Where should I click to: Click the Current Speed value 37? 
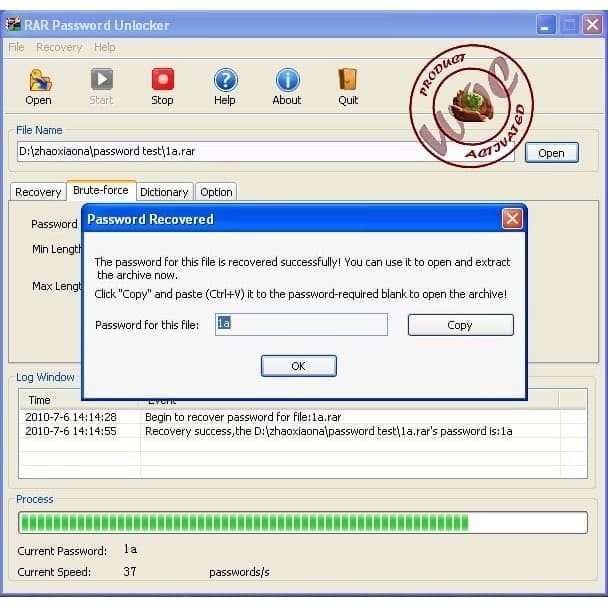[x=130, y=571]
